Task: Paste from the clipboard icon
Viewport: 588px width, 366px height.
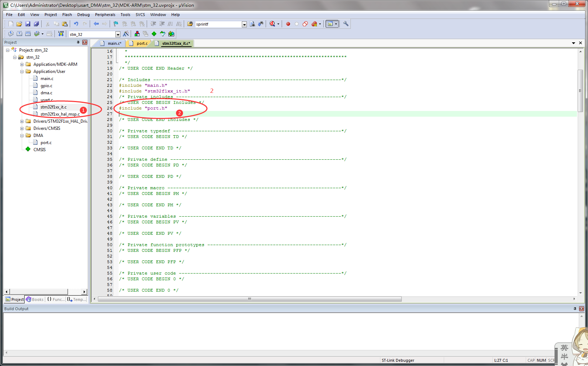Action: coord(65,24)
